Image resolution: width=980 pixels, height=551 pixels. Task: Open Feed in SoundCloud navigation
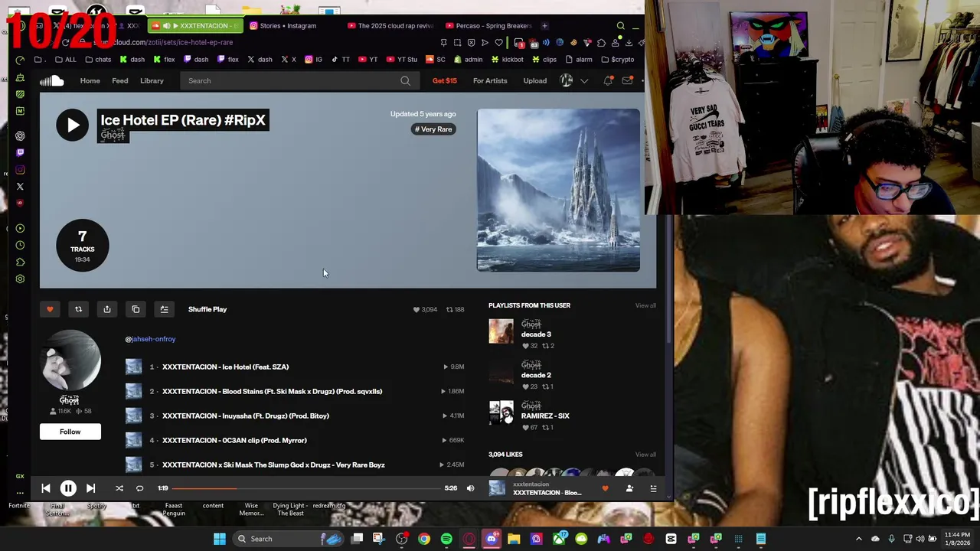[x=120, y=80]
